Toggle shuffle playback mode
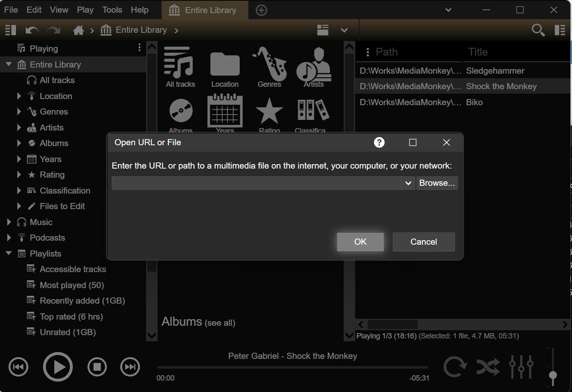 (x=488, y=367)
